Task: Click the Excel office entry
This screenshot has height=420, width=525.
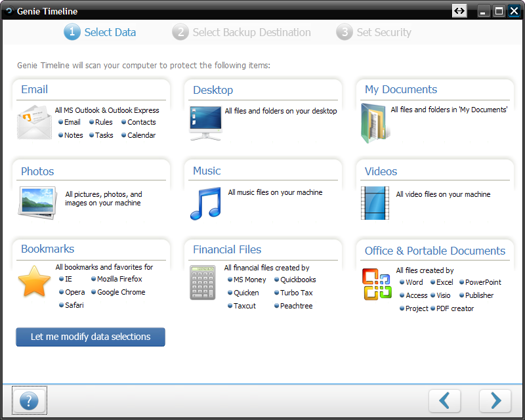Action: [x=442, y=282]
